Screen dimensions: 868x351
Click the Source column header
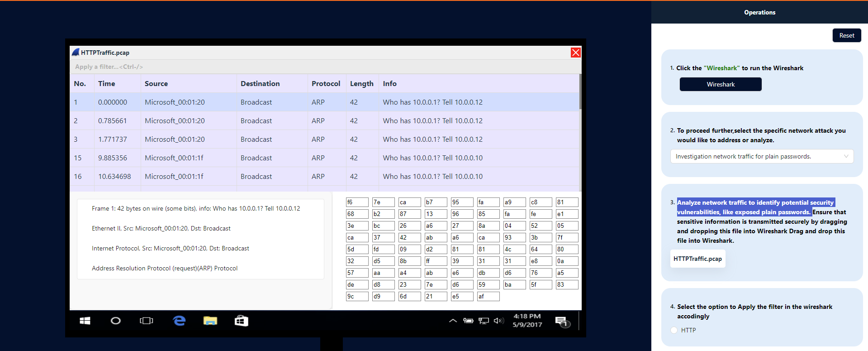(x=156, y=83)
